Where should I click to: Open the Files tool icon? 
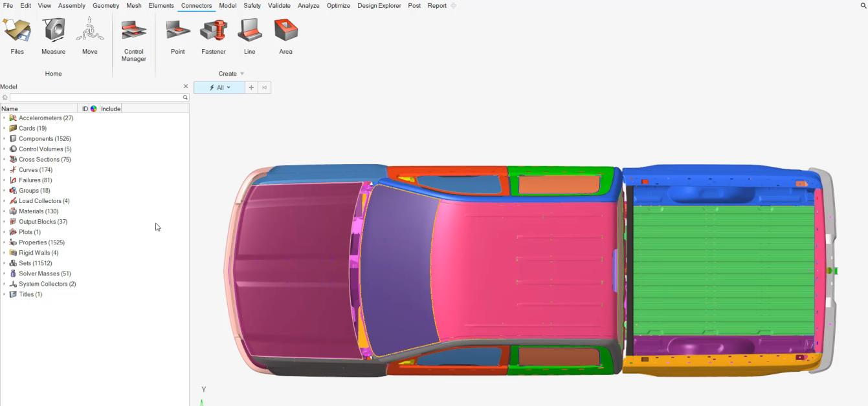17,31
